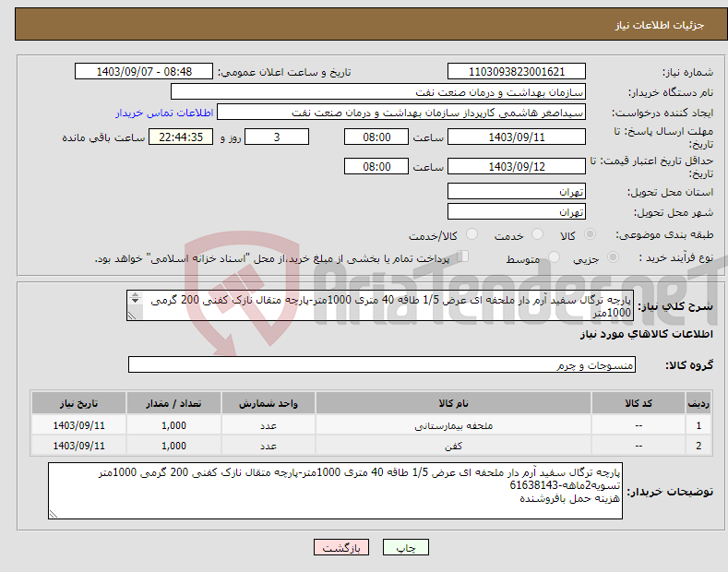
Task: Choose the جزیی purchase process option
Action: tap(613, 256)
